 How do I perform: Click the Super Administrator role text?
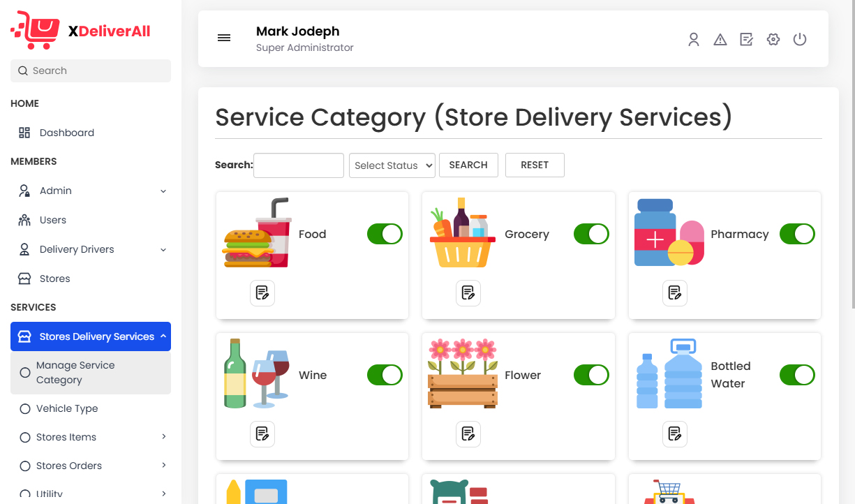(305, 48)
